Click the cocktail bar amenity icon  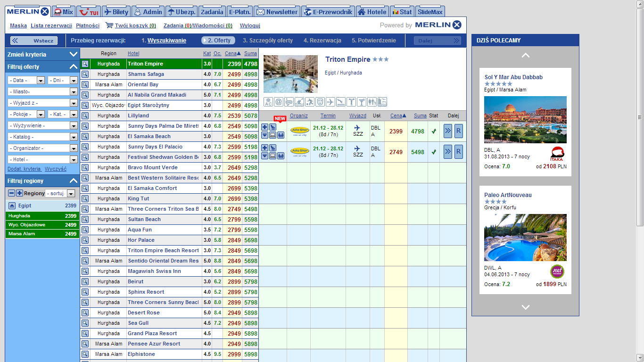[362, 102]
